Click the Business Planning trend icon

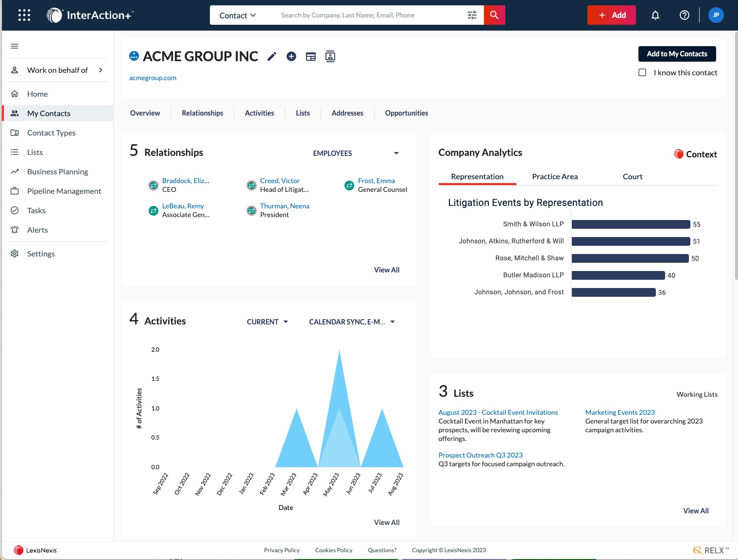15,171
